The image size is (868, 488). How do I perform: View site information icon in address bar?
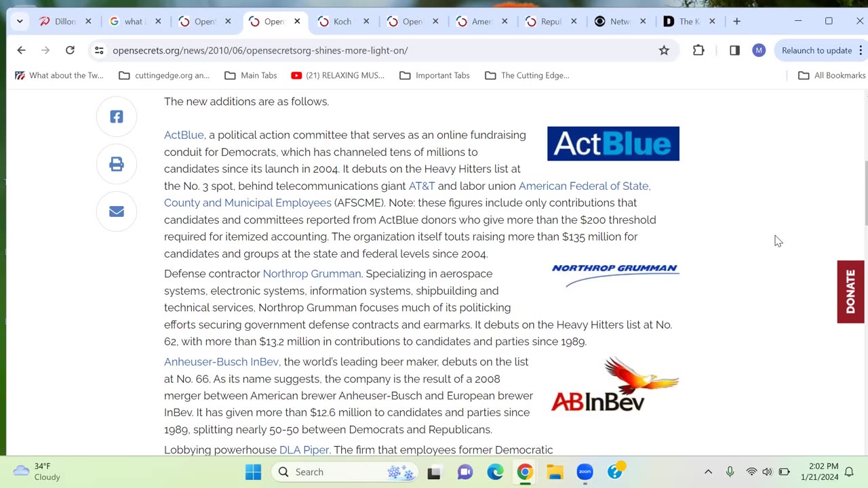[x=99, y=50]
